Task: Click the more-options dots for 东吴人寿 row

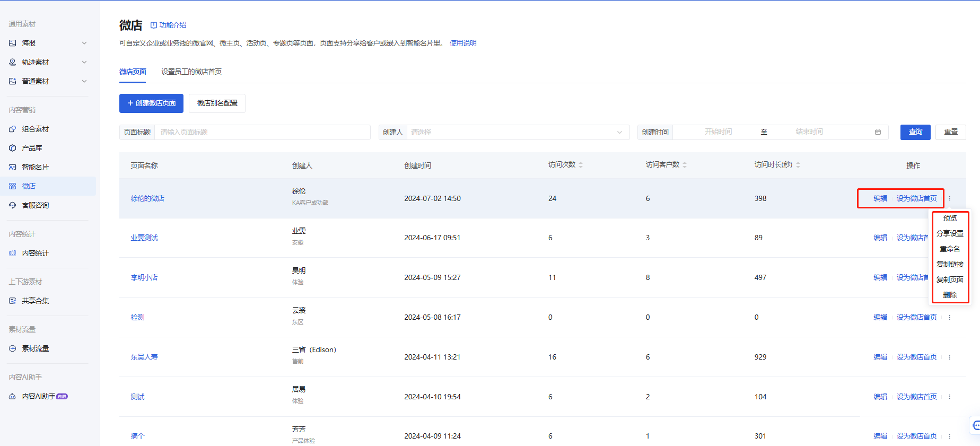Action: (950, 357)
